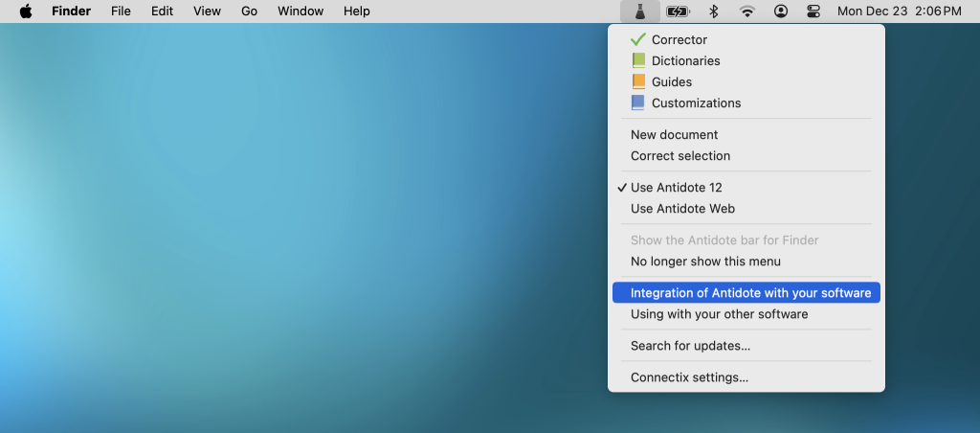Select the Use Antidote 12 option
The width and height of the screenshot is (980, 433).
[x=676, y=188]
